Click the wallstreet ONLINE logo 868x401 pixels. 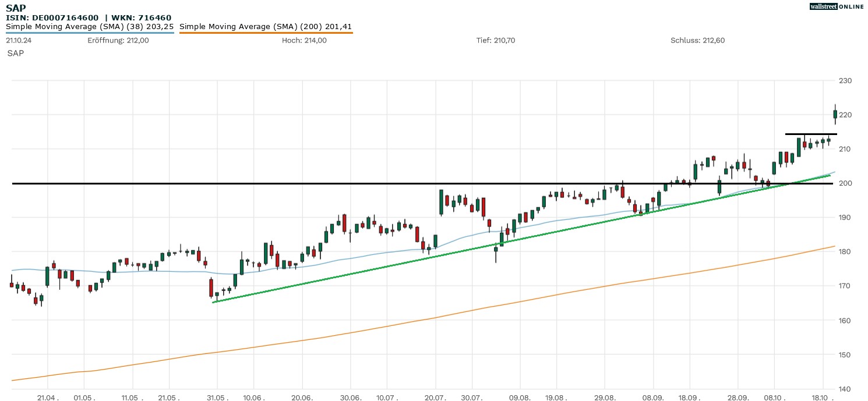pyautogui.click(x=837, y=6)
